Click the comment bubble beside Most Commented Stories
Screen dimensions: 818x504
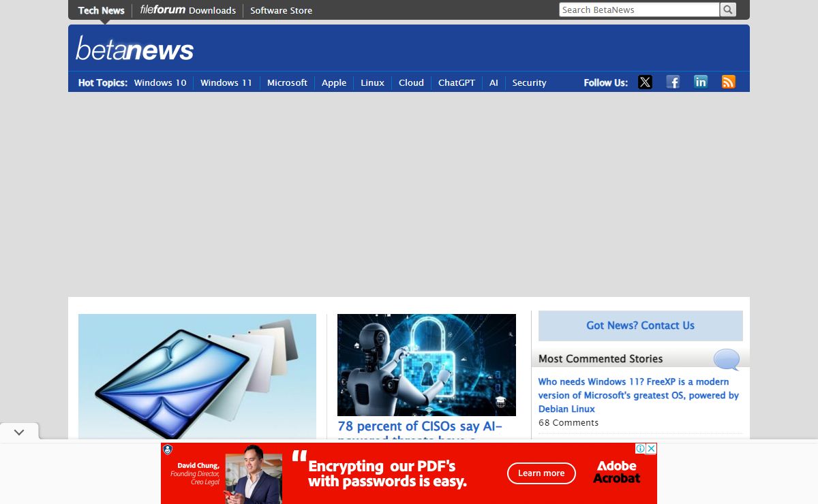pyautogui.click(x=727, y=360)
